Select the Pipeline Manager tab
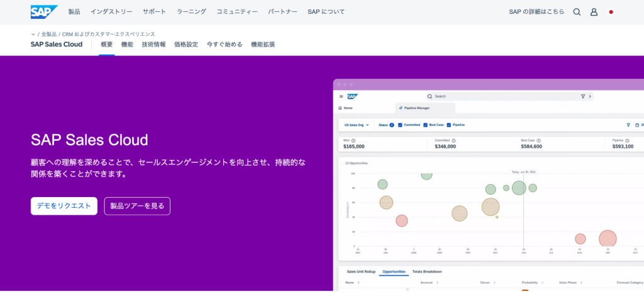Screen dimensions: 644x299 (425, 108)
